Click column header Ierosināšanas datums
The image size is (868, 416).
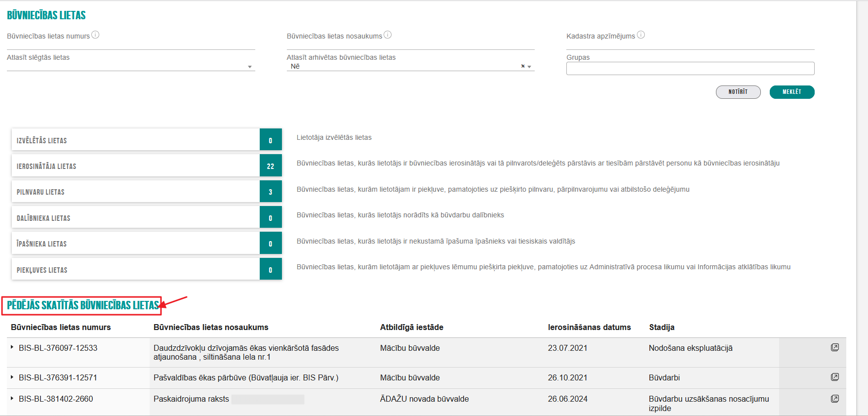[590, 327]
